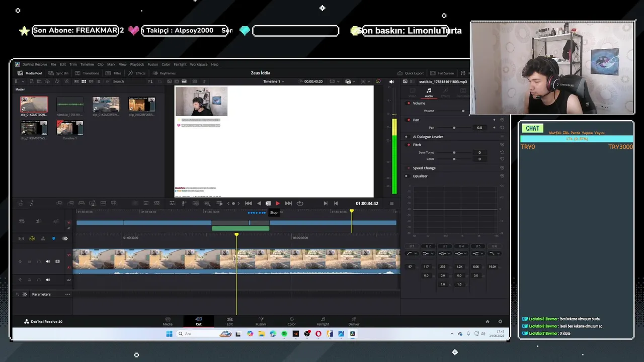Open the Fairlight menu
Image resolution: width=644 pixels, height=362 pixels.
180,64
